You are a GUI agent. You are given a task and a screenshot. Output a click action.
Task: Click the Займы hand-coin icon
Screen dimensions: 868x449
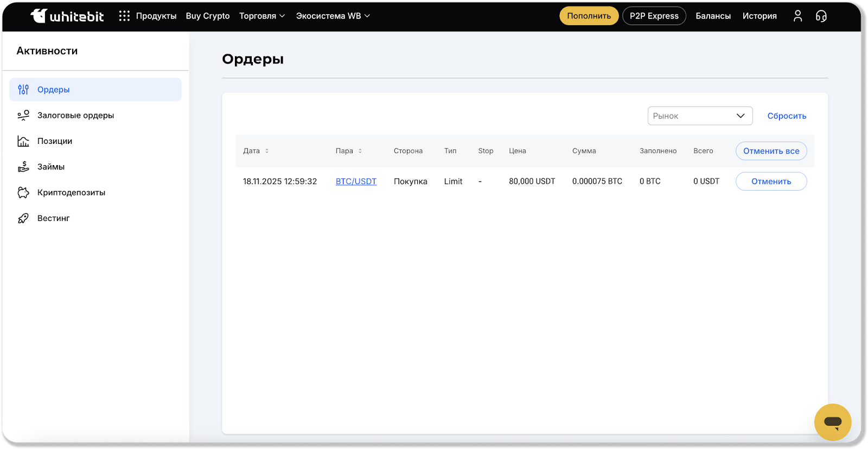[23, 167]
